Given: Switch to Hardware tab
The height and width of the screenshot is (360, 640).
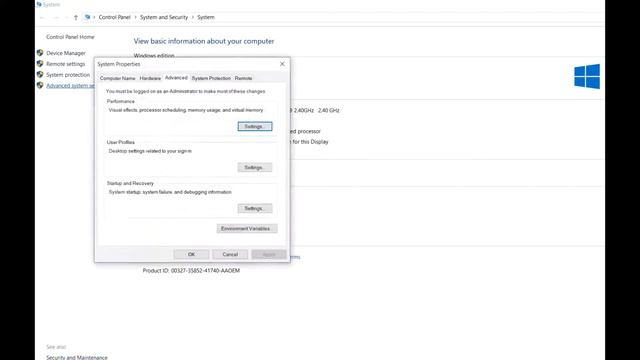Looking at the screenshot, I should tap(150, 78).
